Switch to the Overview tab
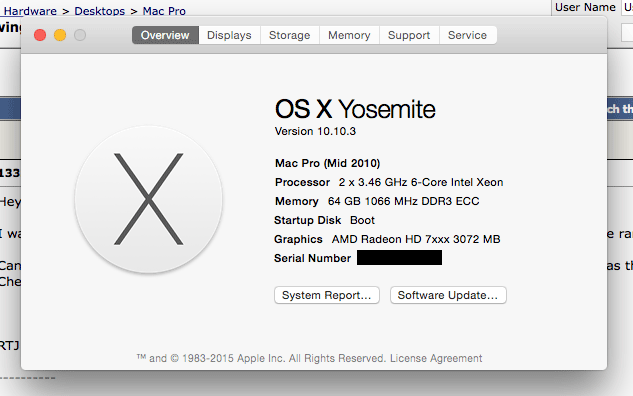Screen dimensions: 633x396 point(165,35)
